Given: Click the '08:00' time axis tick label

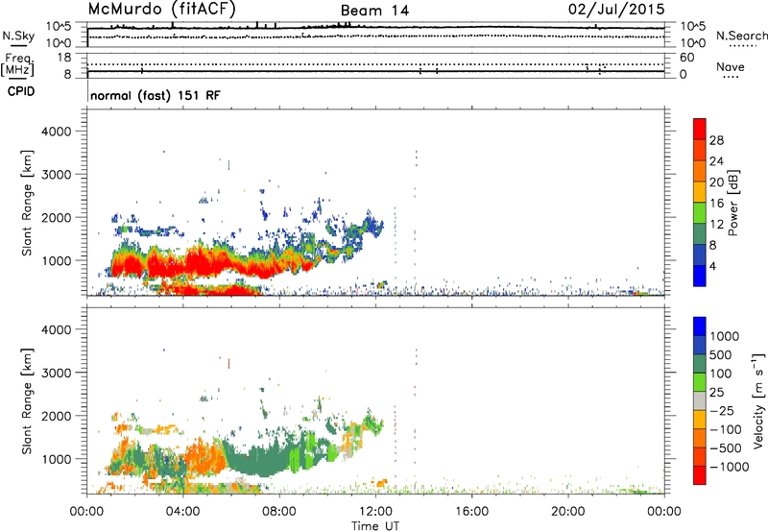Looking at the screenshot, I should click(x=279, y=512).
